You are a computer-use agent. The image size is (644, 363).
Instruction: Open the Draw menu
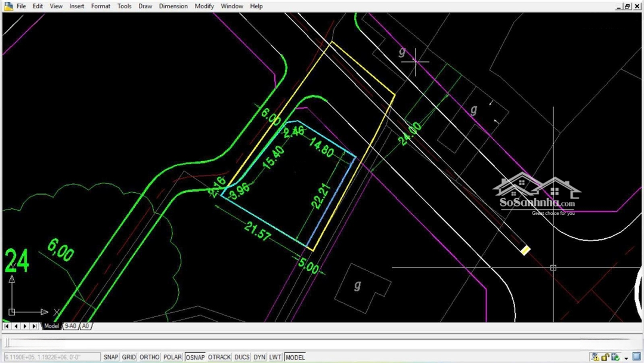[x=145, y=6]
